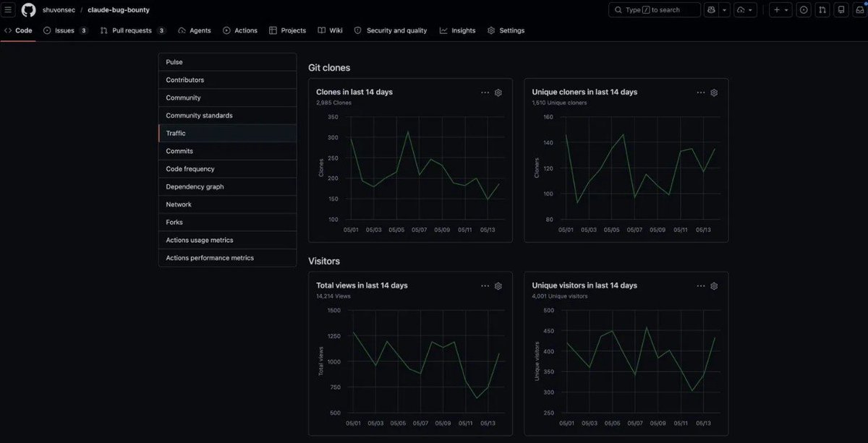Switch to the Actions tab
Image resolution: width=868 pixels, height=443 pixels.
tap(240, 30)
